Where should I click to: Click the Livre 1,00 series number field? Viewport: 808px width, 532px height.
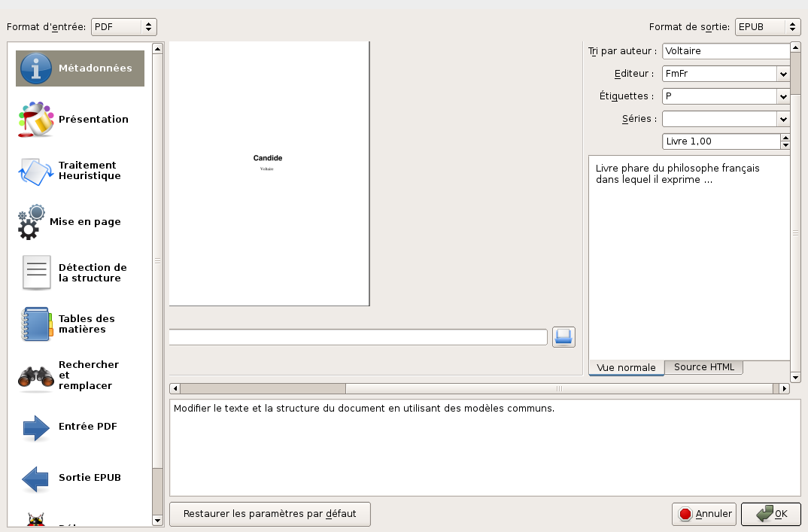tap(721, 141)
